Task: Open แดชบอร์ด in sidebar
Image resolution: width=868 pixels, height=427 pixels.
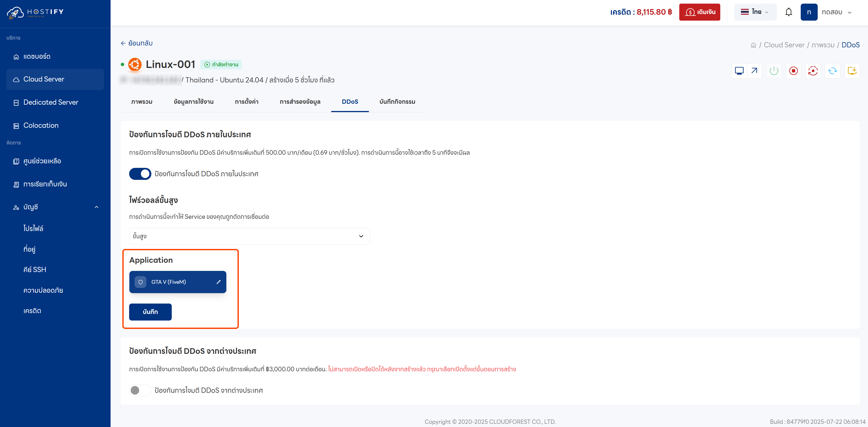Action: 55,56
